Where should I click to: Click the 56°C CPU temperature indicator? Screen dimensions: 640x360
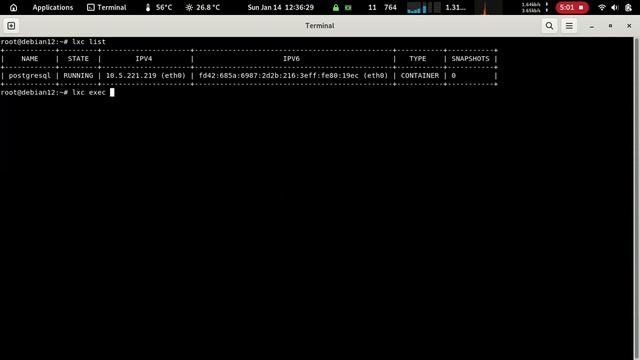(x=158, y=7)
